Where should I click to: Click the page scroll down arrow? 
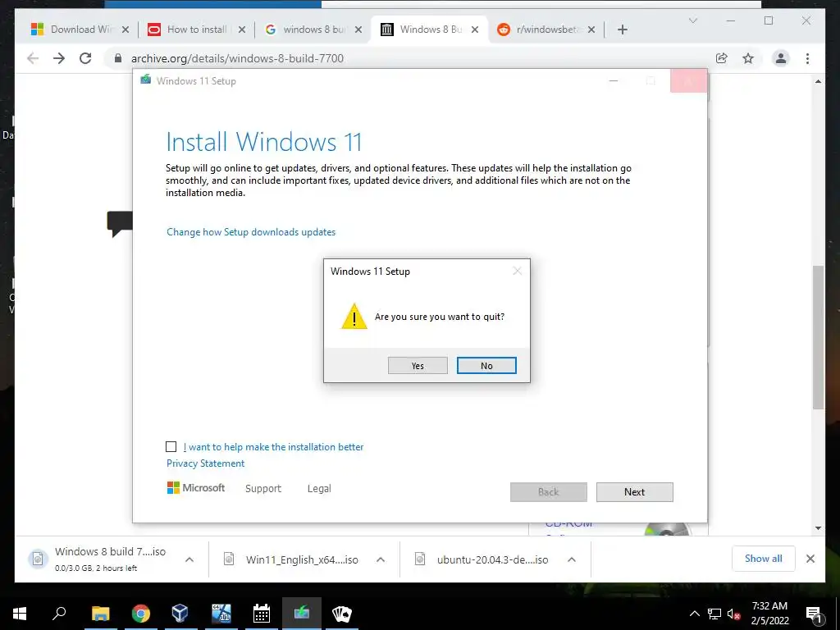(818, 528)
